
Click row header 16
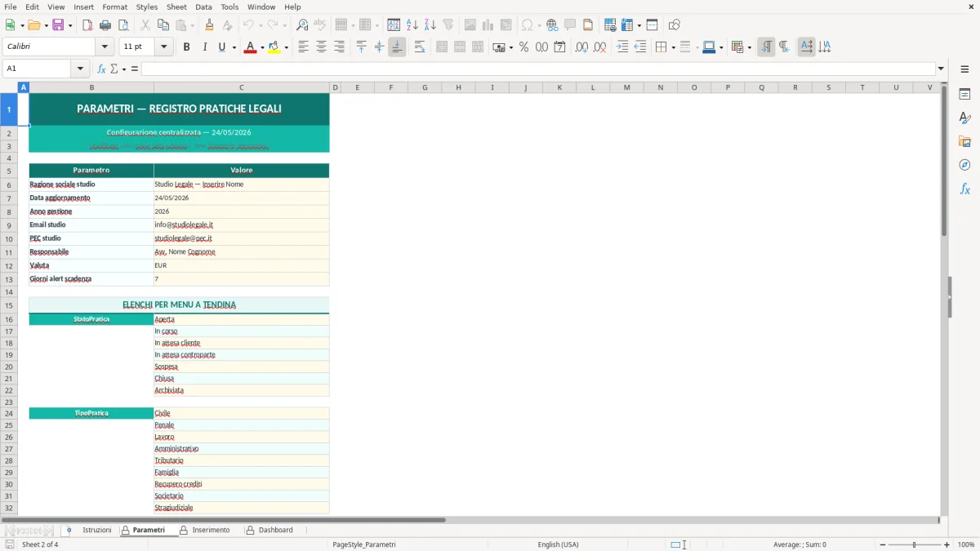9,319
